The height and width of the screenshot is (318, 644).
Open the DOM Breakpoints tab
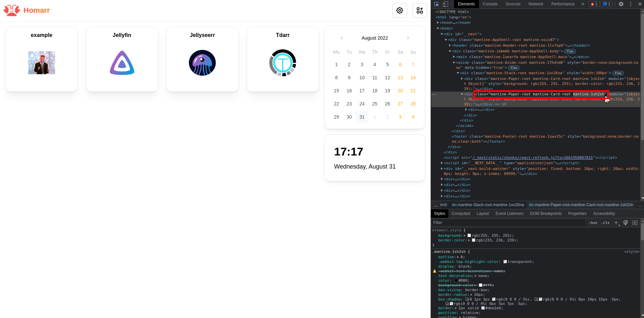click(546, 214)
